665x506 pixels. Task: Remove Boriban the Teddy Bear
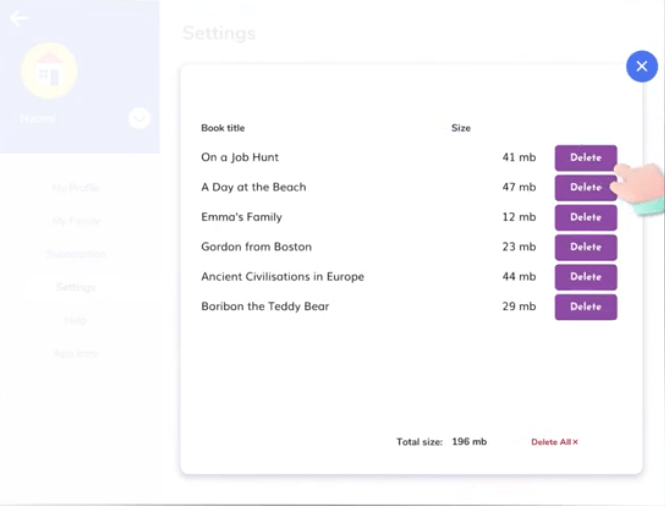pos(585,307)
